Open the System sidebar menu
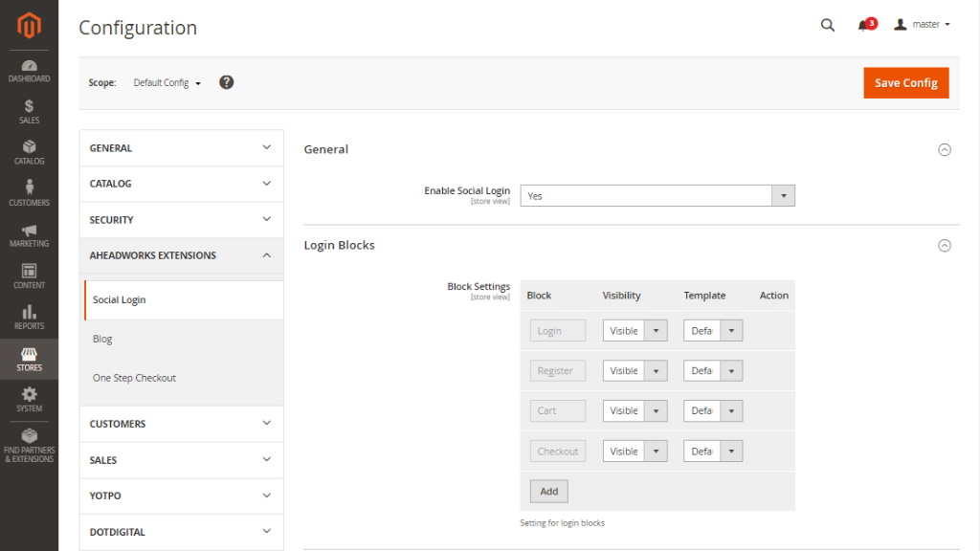 click(29, 400)
